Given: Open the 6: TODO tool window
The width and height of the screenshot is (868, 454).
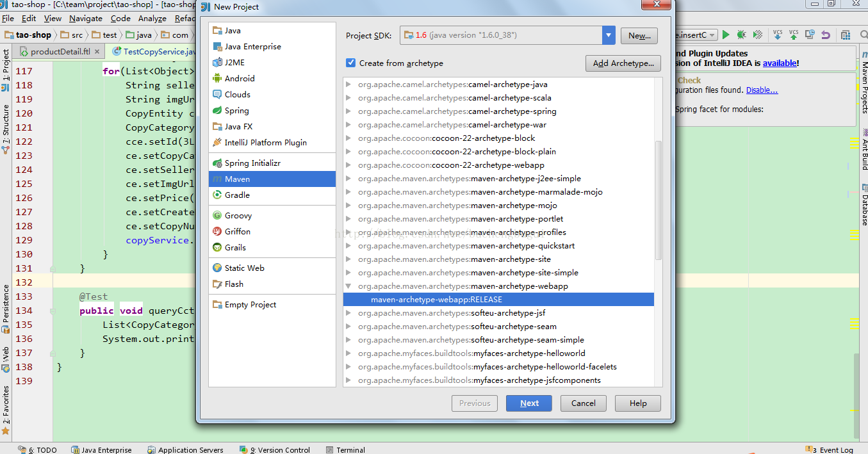Looking at the screenshot, I should (38, 450).
